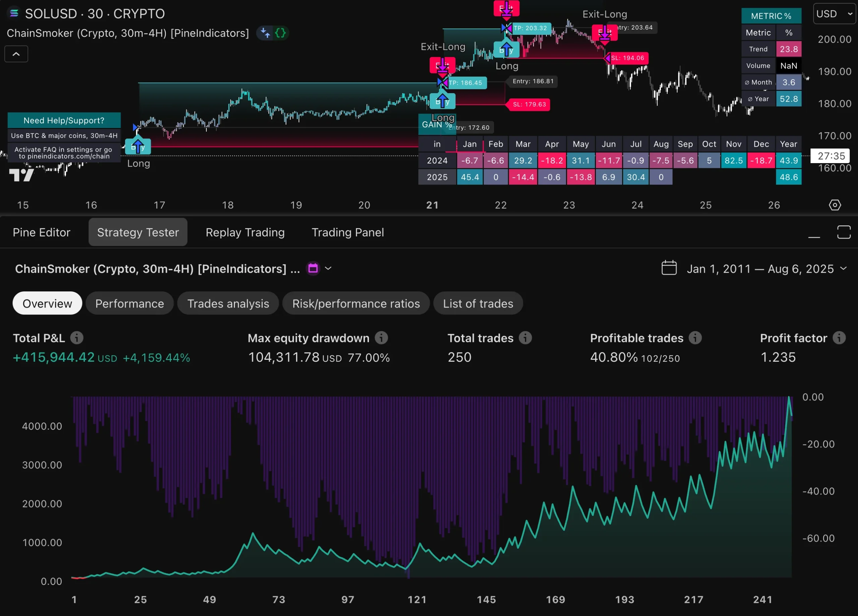
Task: Click the ChainSmoker indicator name in legend
Action: click(x=128, y=33)
